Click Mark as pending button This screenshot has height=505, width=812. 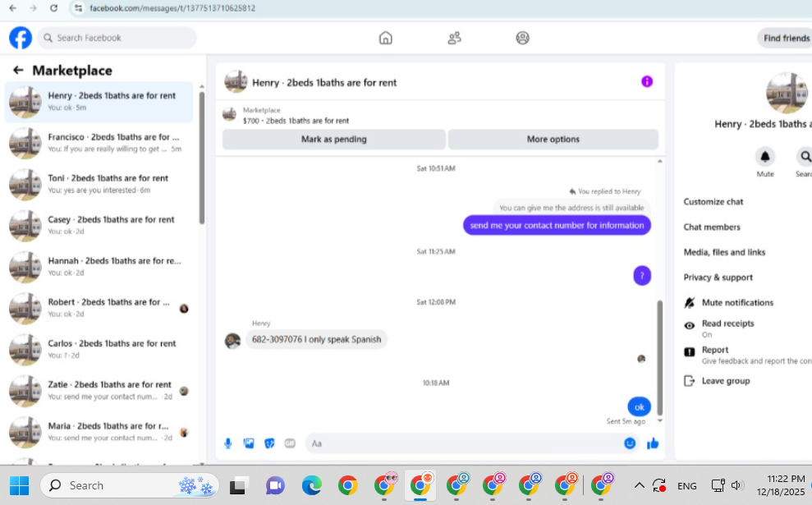334,140
